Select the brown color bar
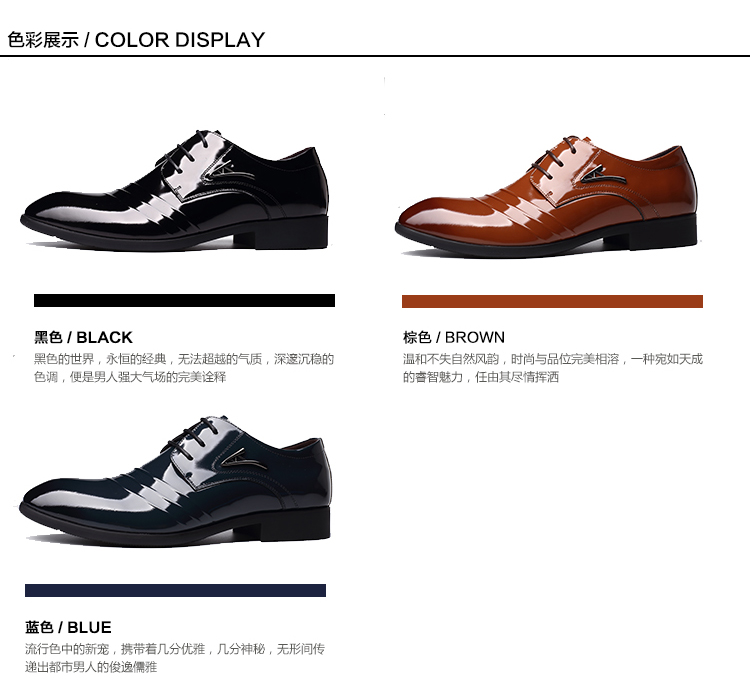This screenshot has height=686, width=750. (x=552, y=301)
